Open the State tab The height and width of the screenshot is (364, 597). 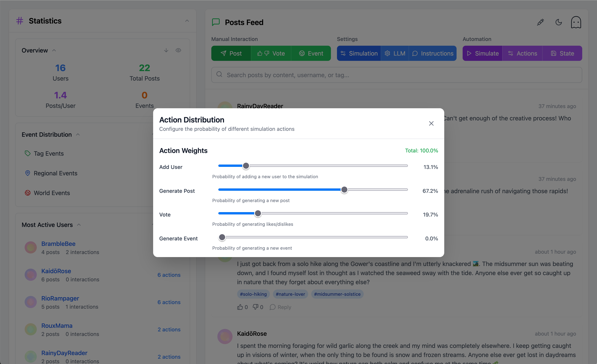pyautogui.click(x=562, y=53)
